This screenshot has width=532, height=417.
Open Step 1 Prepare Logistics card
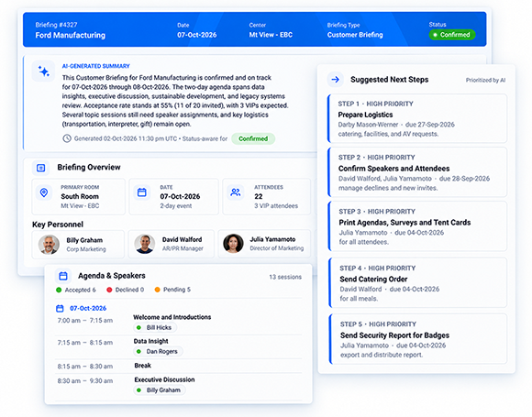(417, 118)
